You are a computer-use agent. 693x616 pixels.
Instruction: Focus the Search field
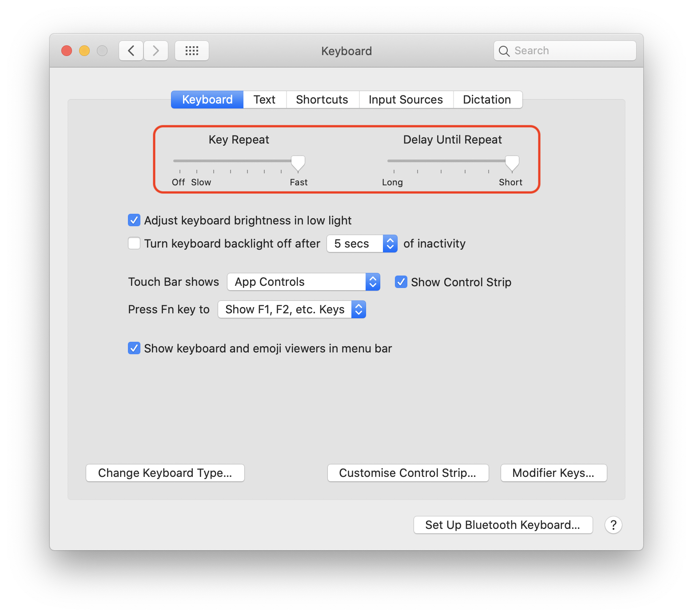565,51
